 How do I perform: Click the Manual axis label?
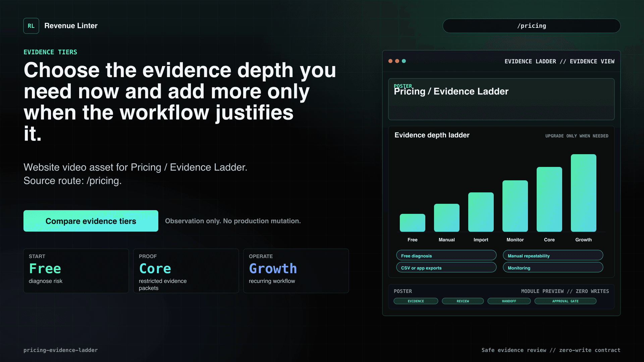point(447,240)
